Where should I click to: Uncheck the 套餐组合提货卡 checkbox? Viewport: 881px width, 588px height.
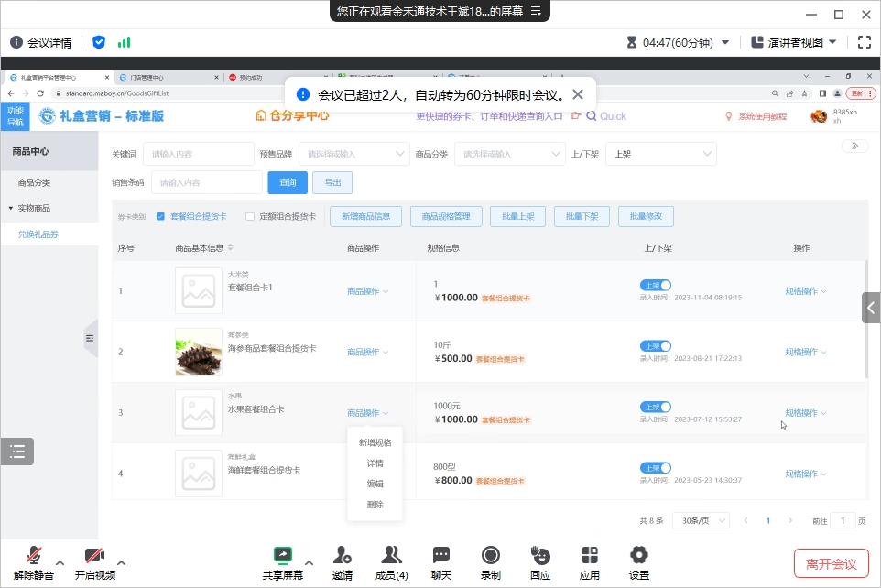coord(160,217)
